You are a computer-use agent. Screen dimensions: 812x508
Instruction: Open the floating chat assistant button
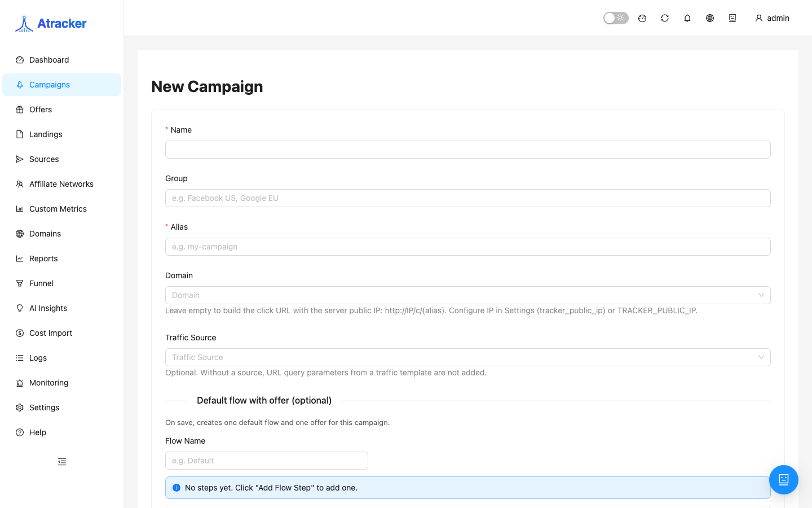coord(784,480)
